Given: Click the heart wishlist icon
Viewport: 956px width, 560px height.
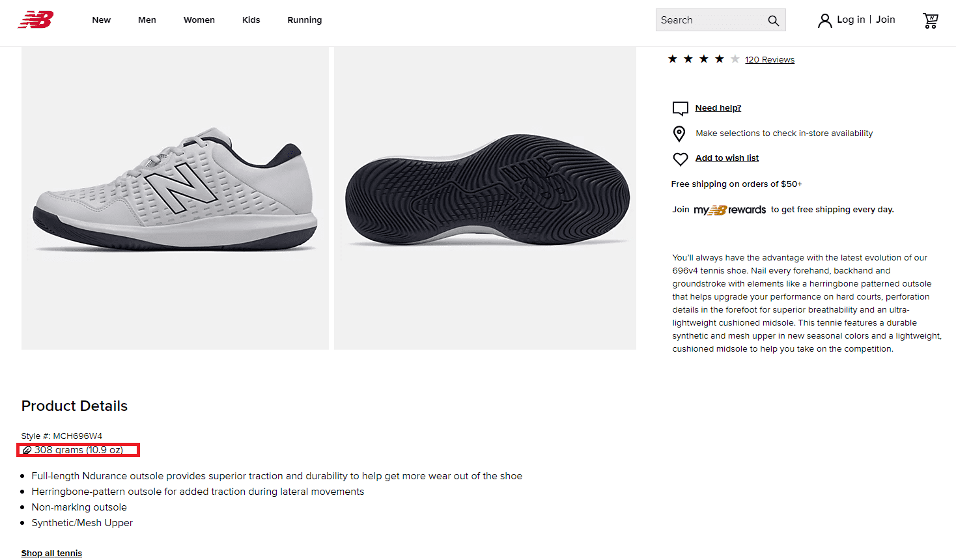Looking at the screenshot, I should [680, 159].
